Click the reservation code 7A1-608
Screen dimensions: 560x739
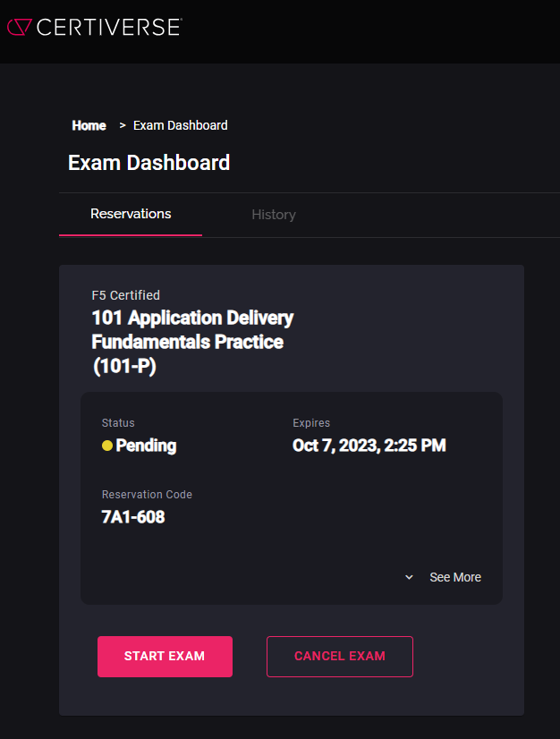pos(133,516)
